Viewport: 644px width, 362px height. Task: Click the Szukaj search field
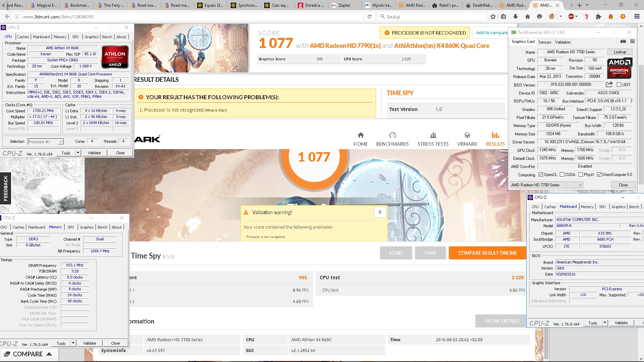pyautogui.click(x=432, y=16)
